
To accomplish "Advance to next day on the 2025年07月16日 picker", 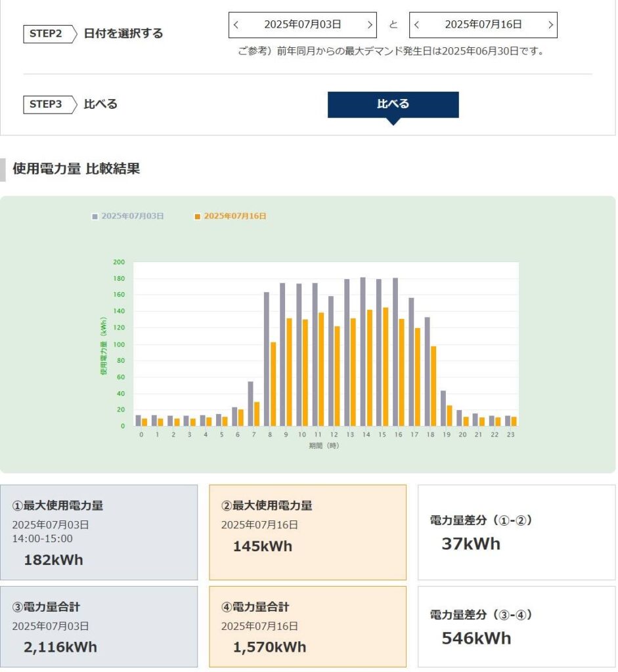I will click(550, 25).
